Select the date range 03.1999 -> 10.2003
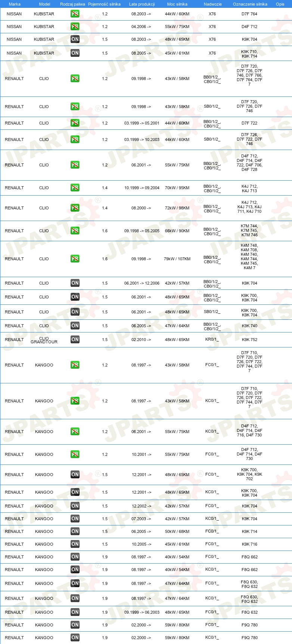The height and width of the screenshot is (644, 292). click(142, 139)
